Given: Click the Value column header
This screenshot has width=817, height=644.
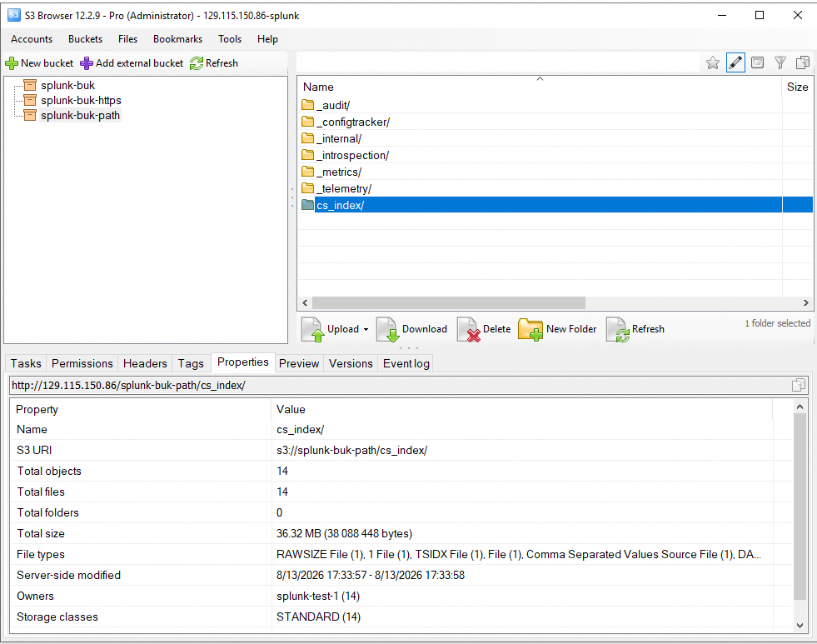Looking at the screenshot, I should click(x=522, y=410).
